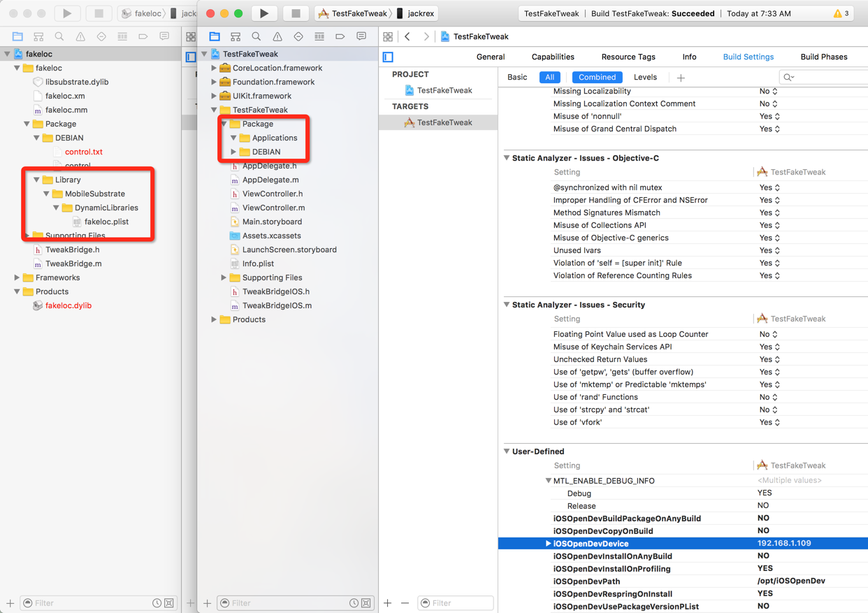Open Main.storyboard in navigator
The width and height of the screenshot is (868, 613).
coord(272,222)
